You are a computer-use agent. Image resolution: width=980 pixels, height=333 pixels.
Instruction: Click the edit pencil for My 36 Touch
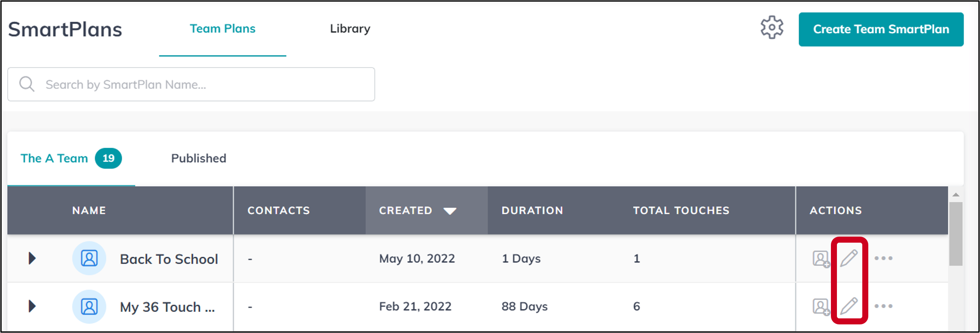pyautogui.click(x=849, y=306)
